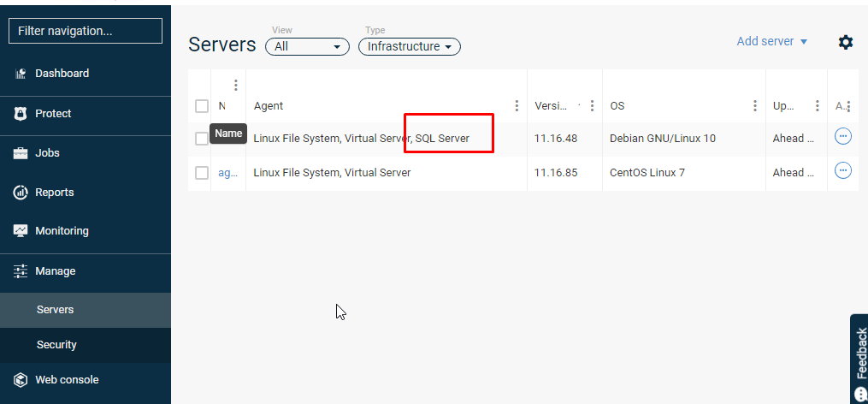
Task: Click the Filter navigation search field
Action: pos(86,31)
